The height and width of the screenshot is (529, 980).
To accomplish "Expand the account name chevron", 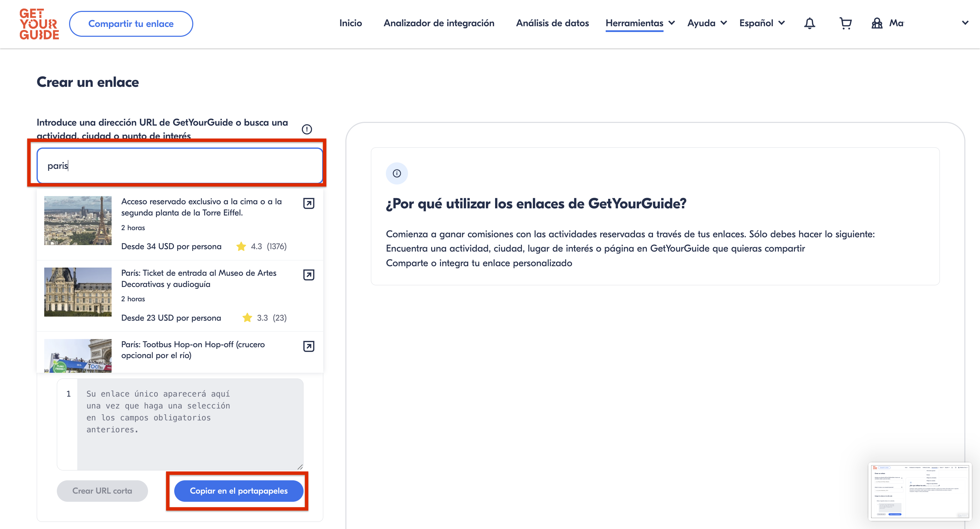I will 965,23.
